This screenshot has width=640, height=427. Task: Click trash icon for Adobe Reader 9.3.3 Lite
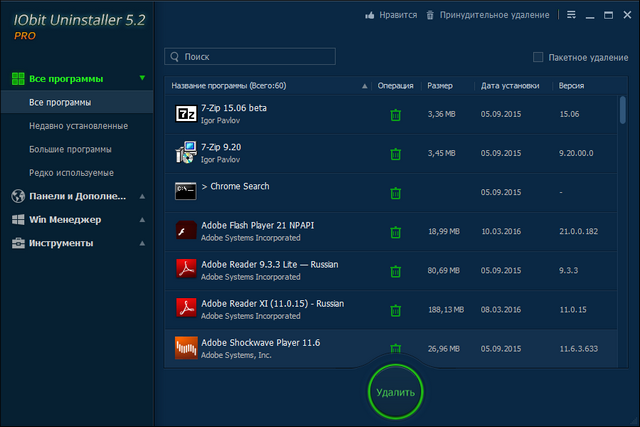395,271
